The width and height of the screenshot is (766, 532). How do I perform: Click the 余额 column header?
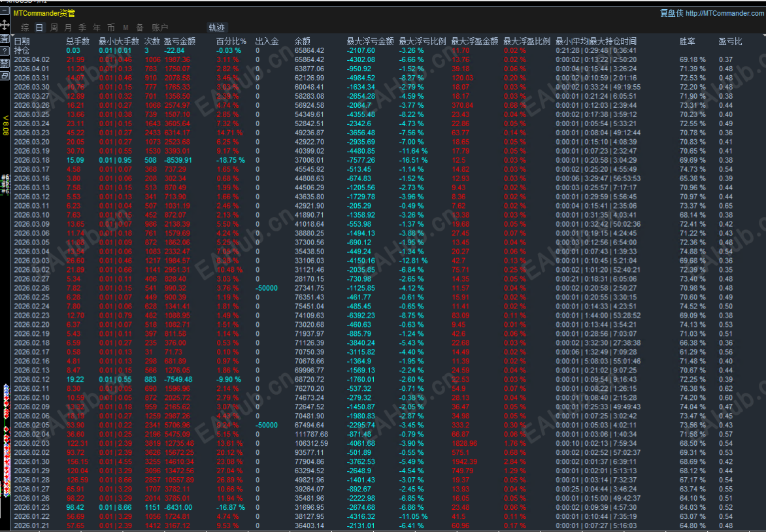tap(303, 42)
